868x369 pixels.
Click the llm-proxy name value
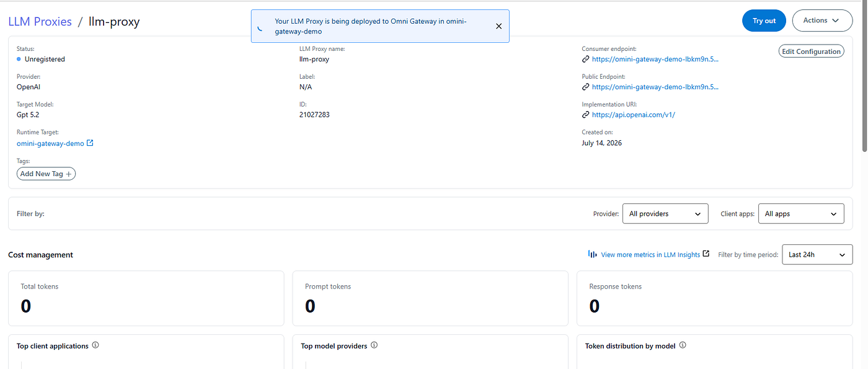314,60
